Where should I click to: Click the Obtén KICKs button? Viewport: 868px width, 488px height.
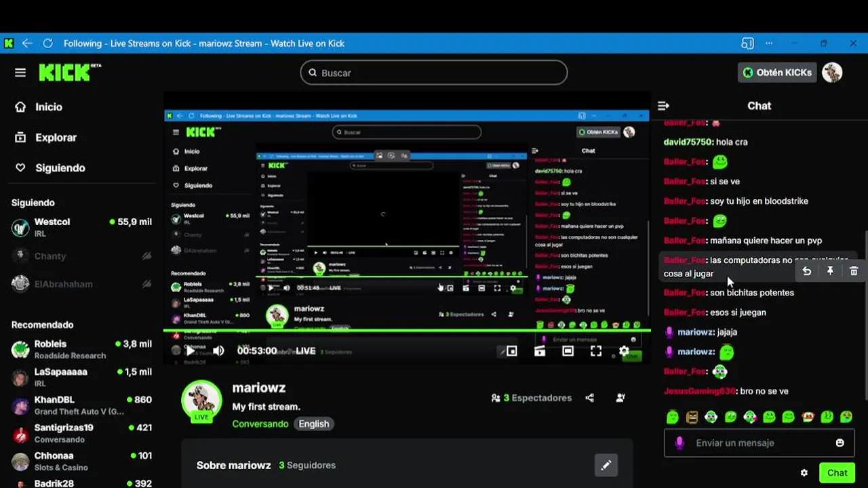point(776,73)
